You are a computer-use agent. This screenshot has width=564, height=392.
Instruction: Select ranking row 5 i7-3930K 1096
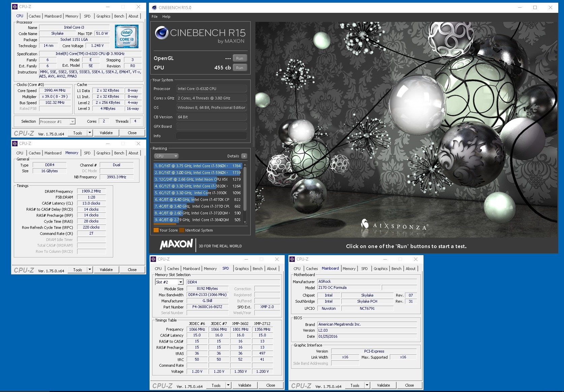pyautogui.click(x=198, y=193)
